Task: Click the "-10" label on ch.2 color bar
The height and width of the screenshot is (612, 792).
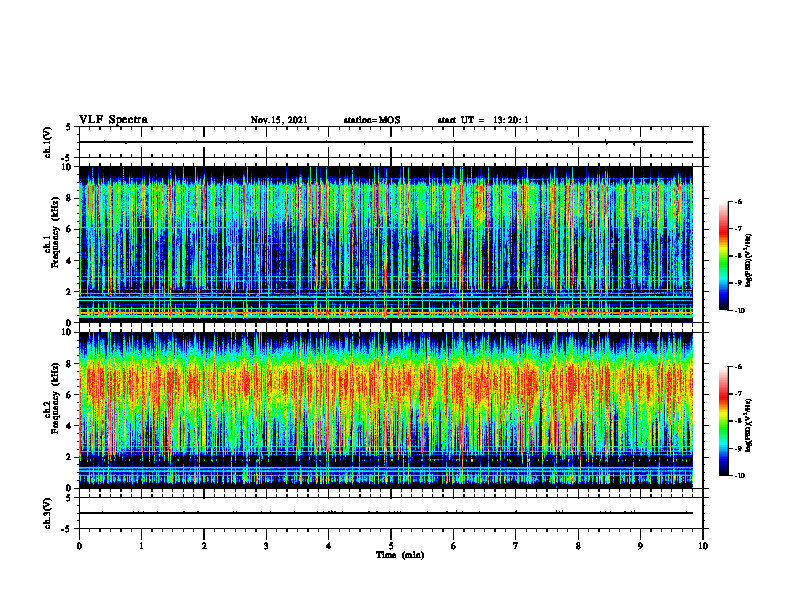Action: tap(739, 476)
